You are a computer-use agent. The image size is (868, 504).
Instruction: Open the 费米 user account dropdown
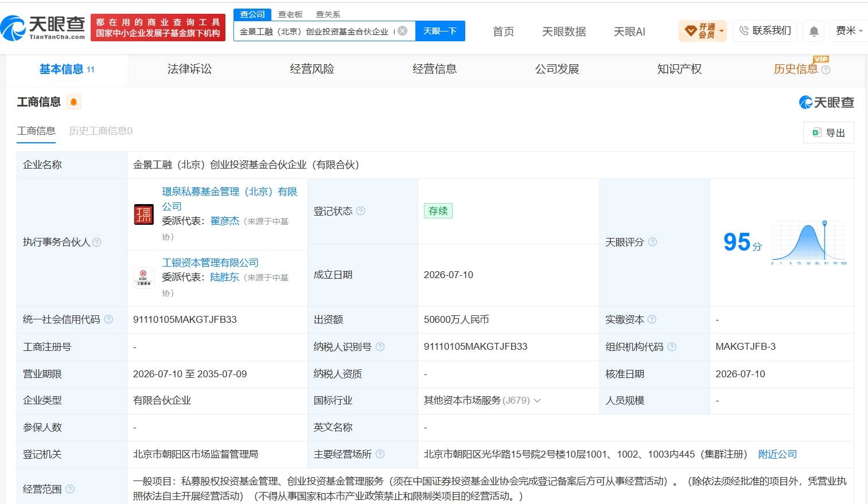tap(848, 31)
